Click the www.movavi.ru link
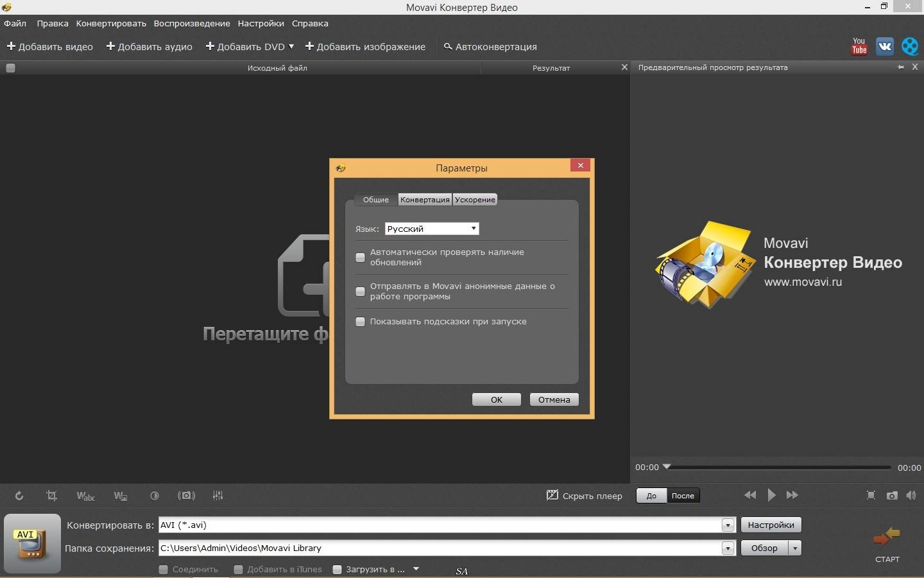 (803, 281)
